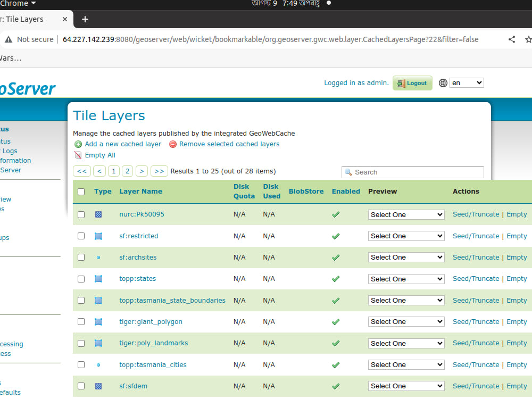Image resolution: width=532 pixels, height=399 pixels.
Task: Open the language dropdown showing en
Action: point(467,83)
